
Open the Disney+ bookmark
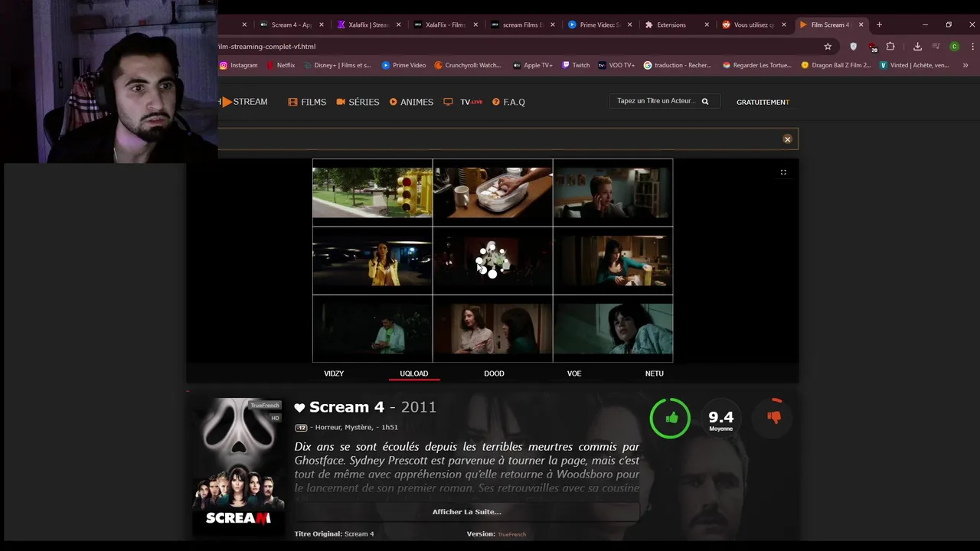pyautogui.click(x=337, y=65)
